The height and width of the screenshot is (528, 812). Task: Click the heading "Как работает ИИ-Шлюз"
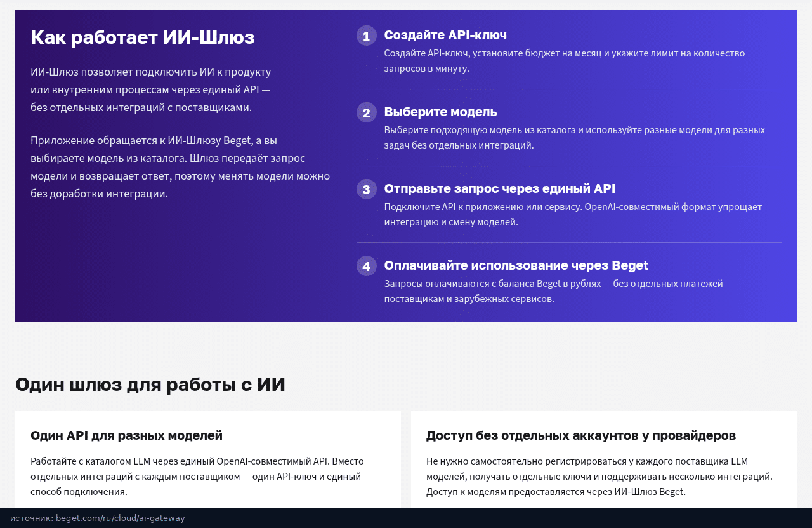pos(143,37)
